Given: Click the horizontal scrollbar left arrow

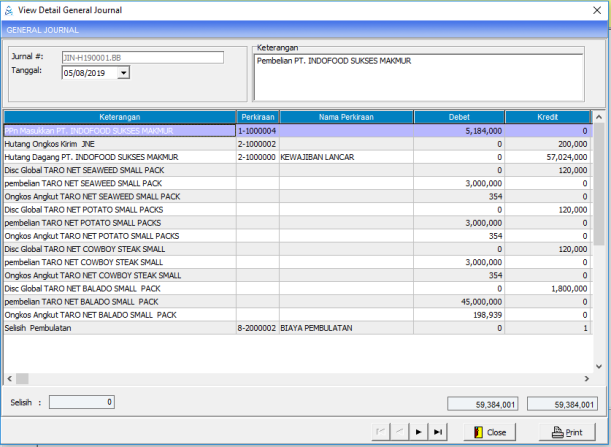Looking at the screenshot, I should [x=9, y=378].
